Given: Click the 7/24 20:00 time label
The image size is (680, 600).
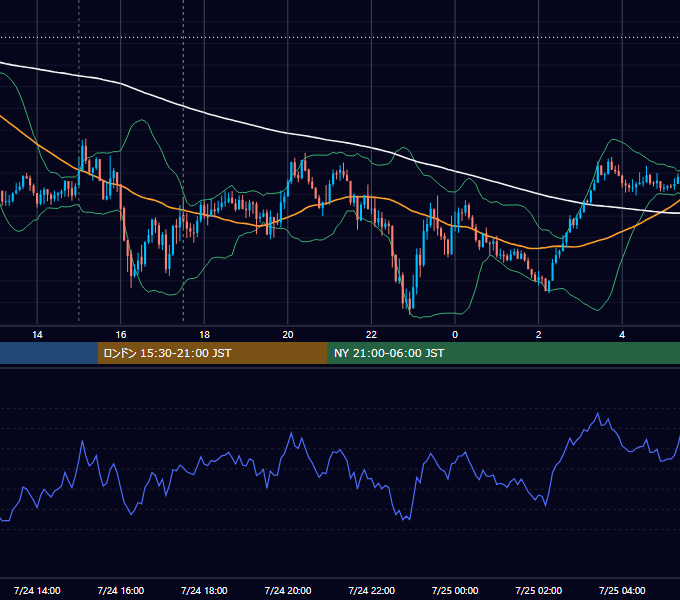Looking at the screenshot, I should (x=288, y=591).
